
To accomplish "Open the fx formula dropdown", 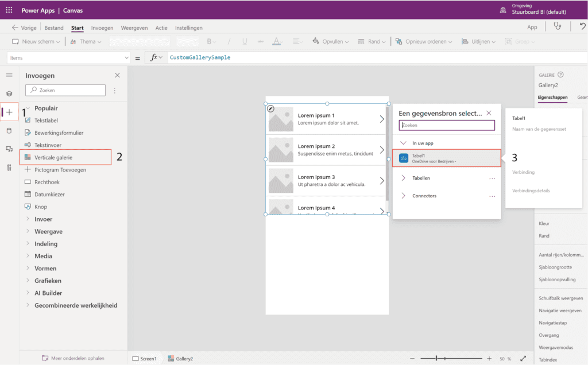I will pos(156,57).
